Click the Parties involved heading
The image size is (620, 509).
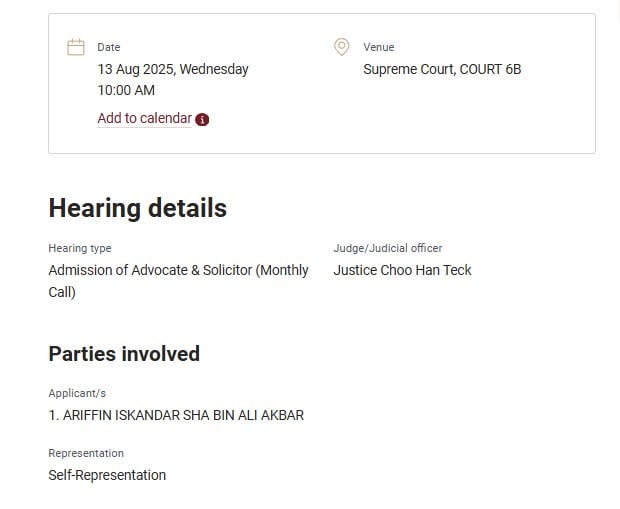(x=124, y=354)
